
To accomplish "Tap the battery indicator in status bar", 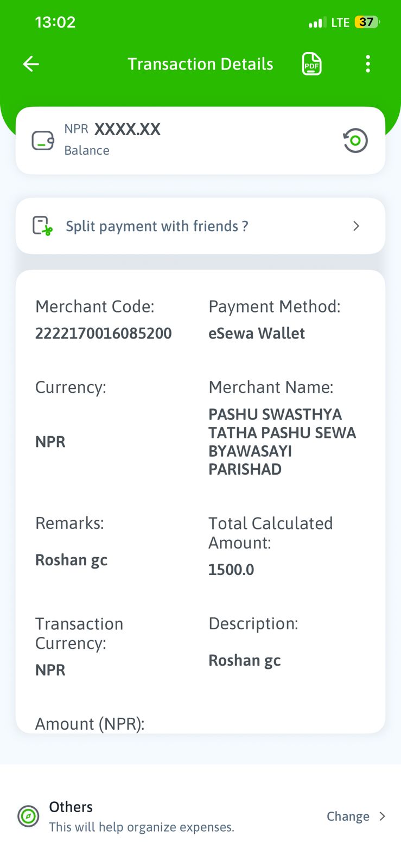I will [x=367, y=22].
